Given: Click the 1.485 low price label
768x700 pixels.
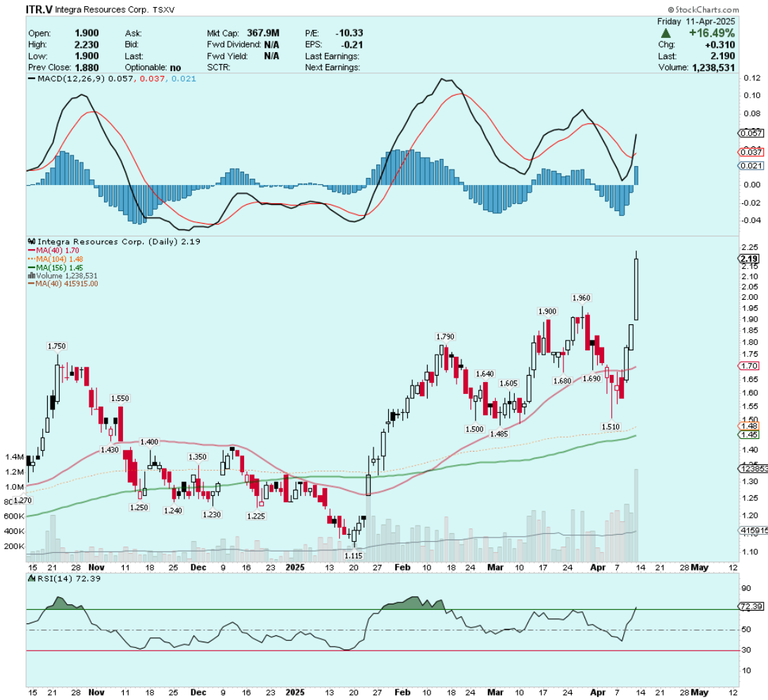Looking at the screenshot, I should [x=499, y=434].
